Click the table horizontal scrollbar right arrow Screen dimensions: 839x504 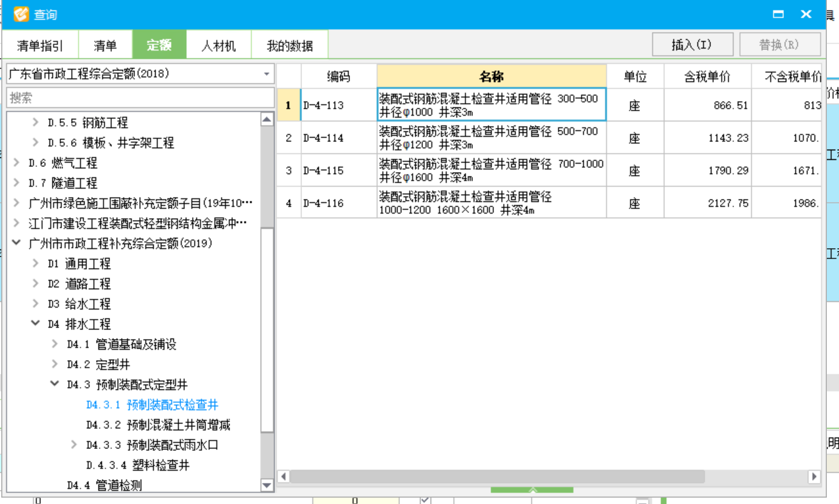pyautogui.click(x=814, y=476)
